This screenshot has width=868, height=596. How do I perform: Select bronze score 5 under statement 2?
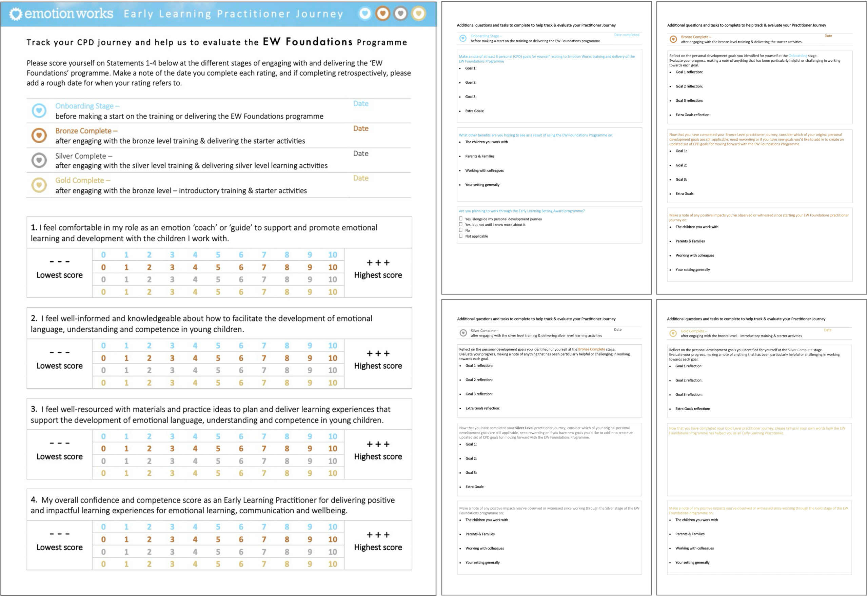[218, 358]
